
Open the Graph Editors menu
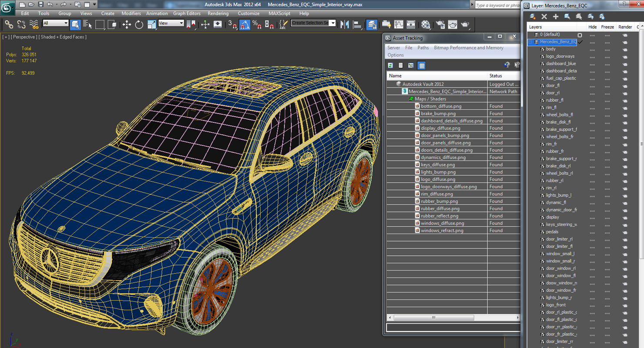tap(187, 13)
